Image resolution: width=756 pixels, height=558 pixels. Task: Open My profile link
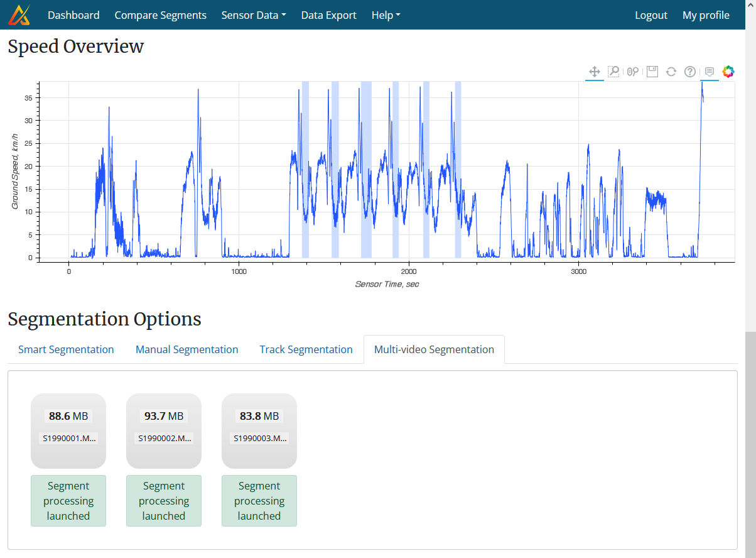point(706,15)
